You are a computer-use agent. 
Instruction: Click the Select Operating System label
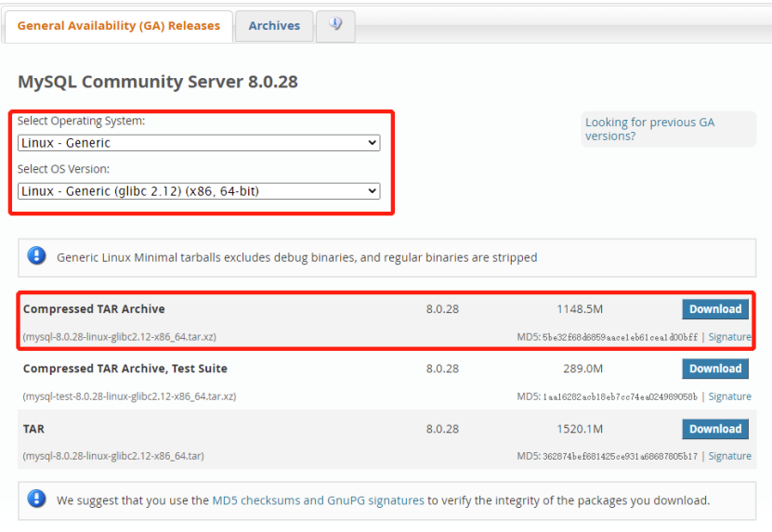[x=81, y=121]
